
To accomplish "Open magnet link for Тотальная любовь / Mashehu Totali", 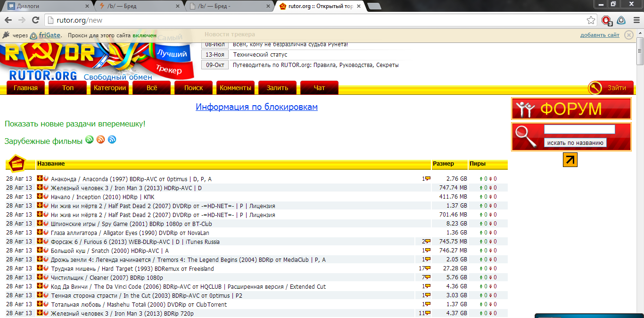I will [x=46, y=304].
